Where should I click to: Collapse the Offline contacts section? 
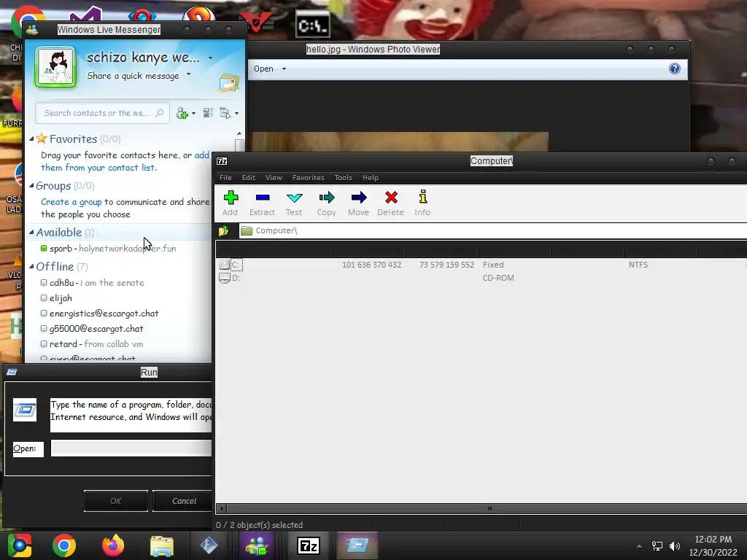31,267
